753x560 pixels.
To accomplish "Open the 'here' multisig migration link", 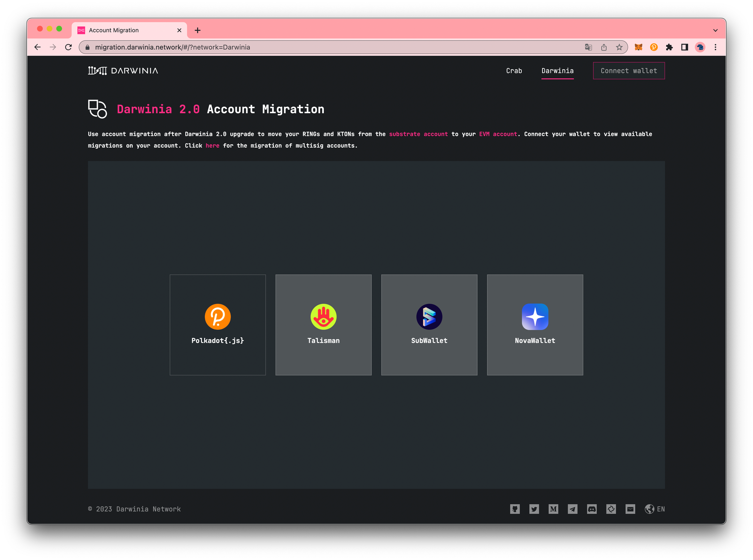I will point(212,146).
